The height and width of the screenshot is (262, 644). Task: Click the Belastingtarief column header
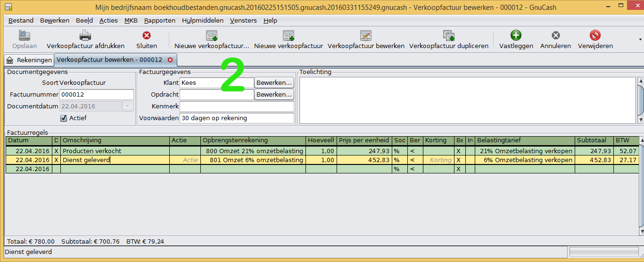(525, 140)
